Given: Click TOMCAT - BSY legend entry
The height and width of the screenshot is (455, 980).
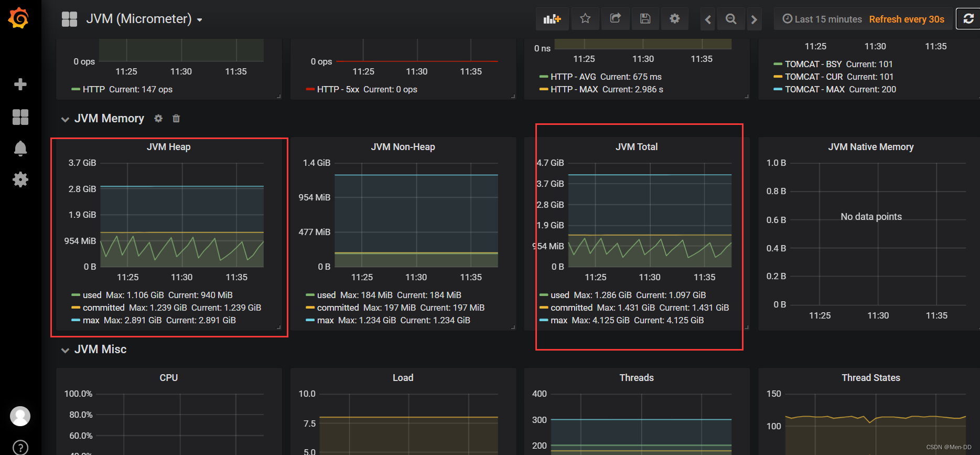Looking at the screenshot, I should point(833,64).
